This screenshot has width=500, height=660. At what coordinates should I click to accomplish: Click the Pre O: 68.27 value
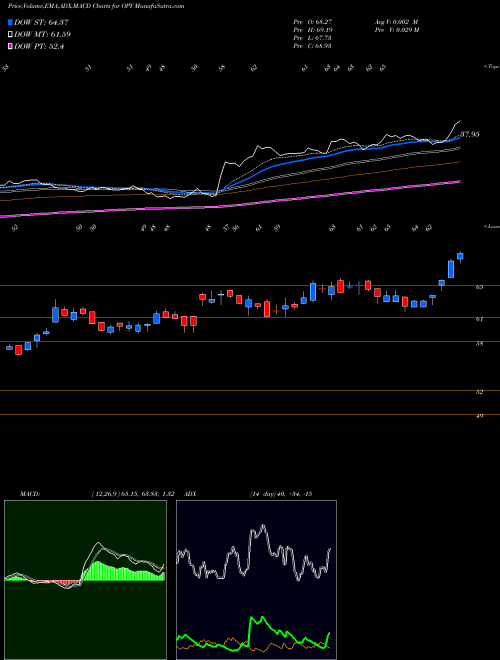pos(313,22)
